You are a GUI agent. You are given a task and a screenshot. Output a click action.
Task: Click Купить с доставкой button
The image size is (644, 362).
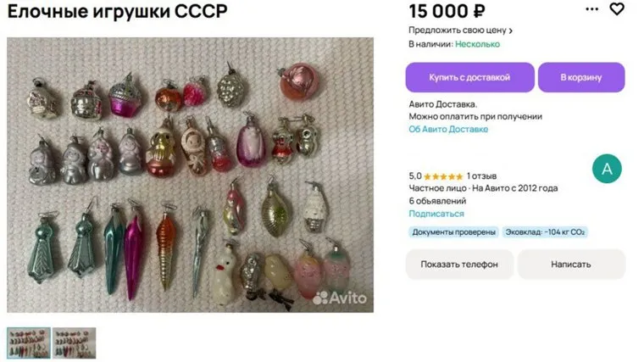point(469,77)
